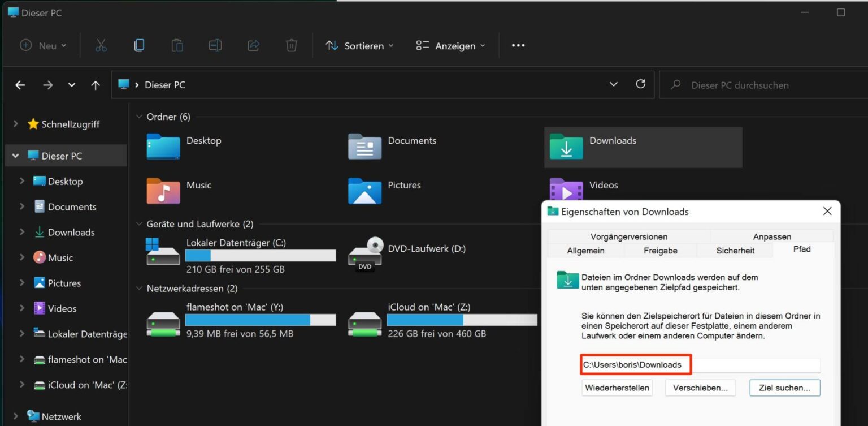The image size is (868, 426).
Task: Click the Refresh icon in the address bar
Action: coord(640,84)
